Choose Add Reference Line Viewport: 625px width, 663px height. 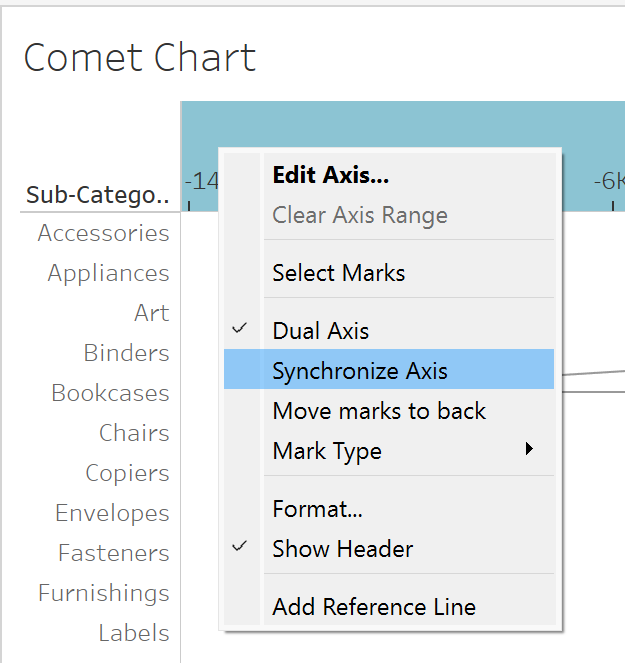[x=374, y=607]
